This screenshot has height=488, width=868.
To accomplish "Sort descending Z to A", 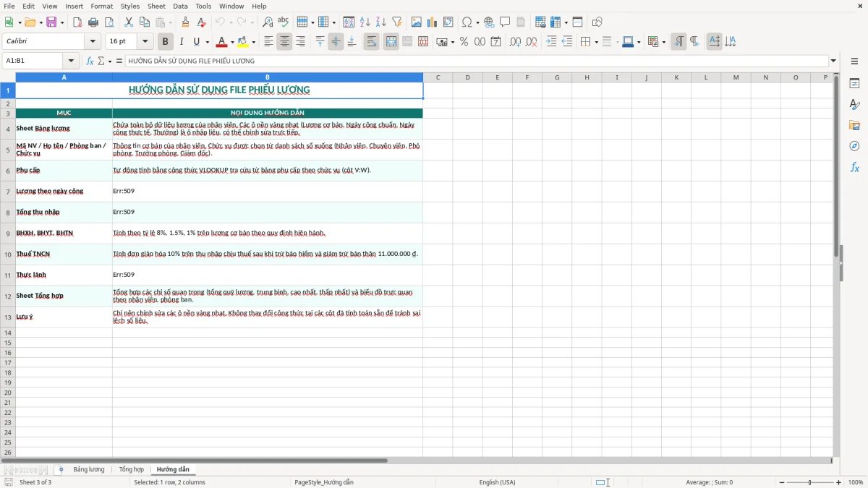I will (x=381, y=22).
